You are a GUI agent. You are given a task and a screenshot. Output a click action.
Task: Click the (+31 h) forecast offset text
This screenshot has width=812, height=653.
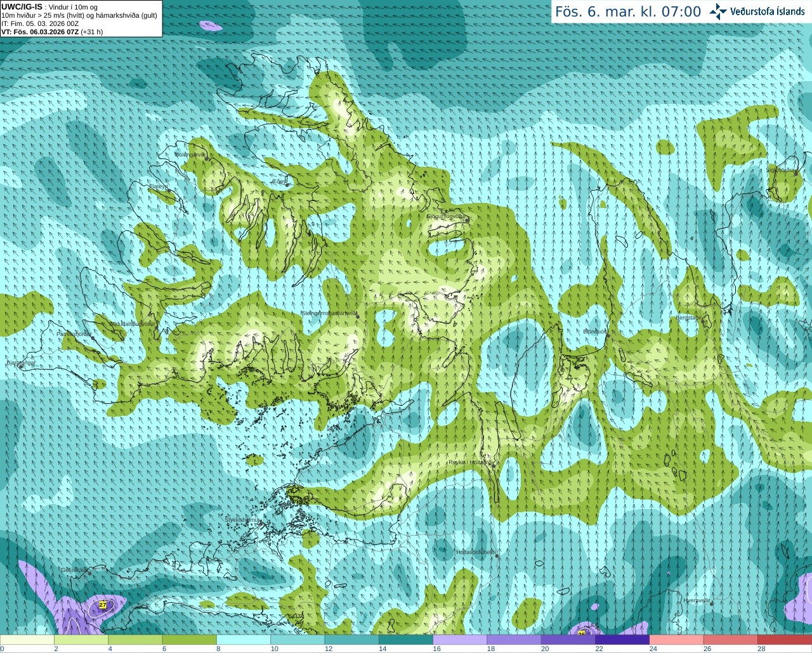click(x=92, y=32)
